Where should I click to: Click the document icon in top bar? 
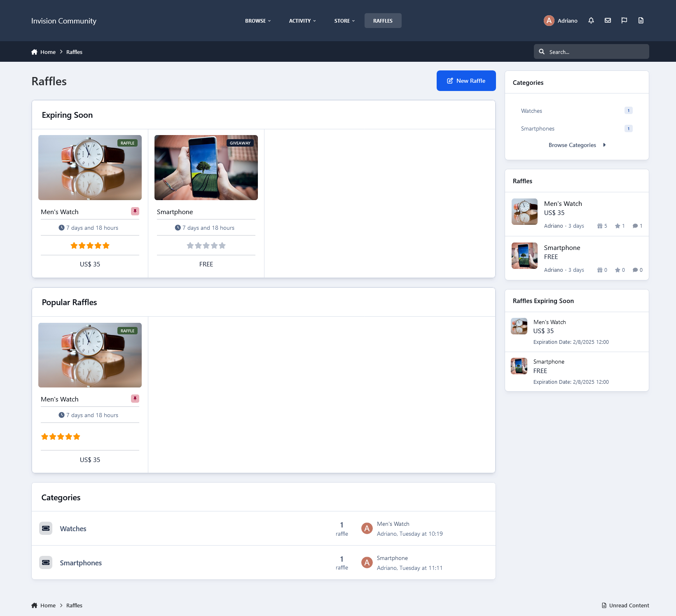(x=641, y=21)
